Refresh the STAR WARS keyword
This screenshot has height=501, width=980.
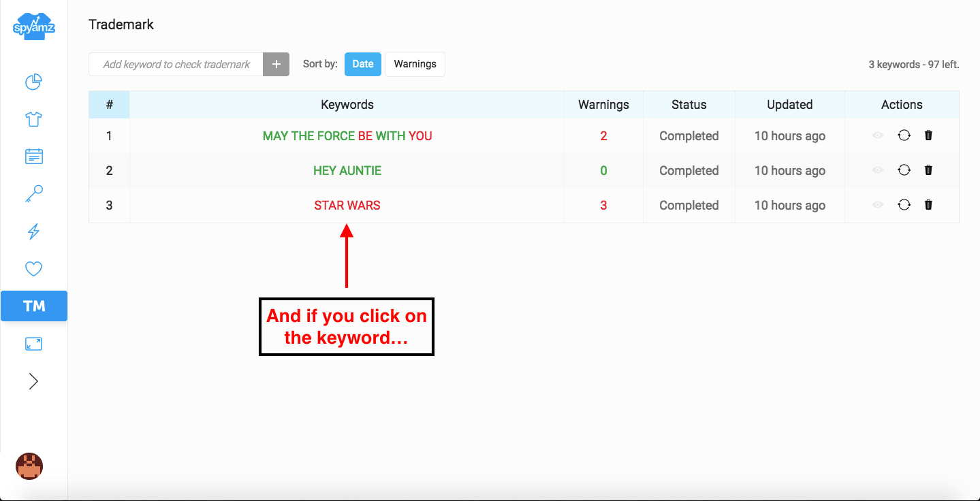tap(904, 205)
